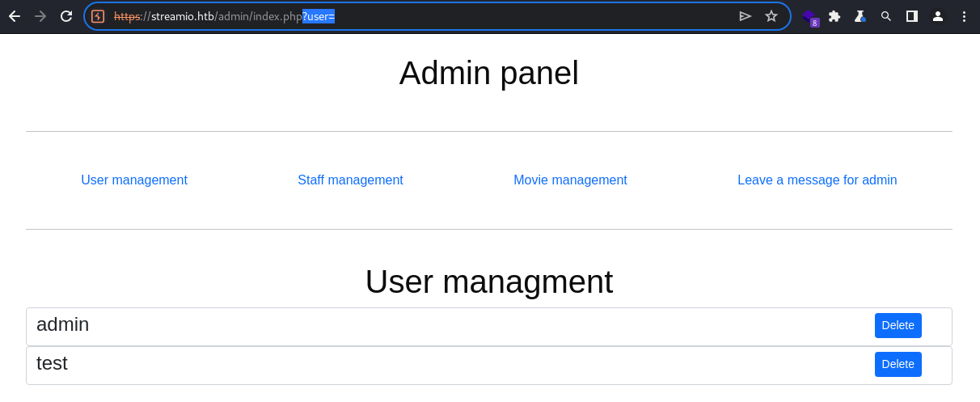Open the purple extension with badge 8
980x402 pixels.
coord(809,17)
